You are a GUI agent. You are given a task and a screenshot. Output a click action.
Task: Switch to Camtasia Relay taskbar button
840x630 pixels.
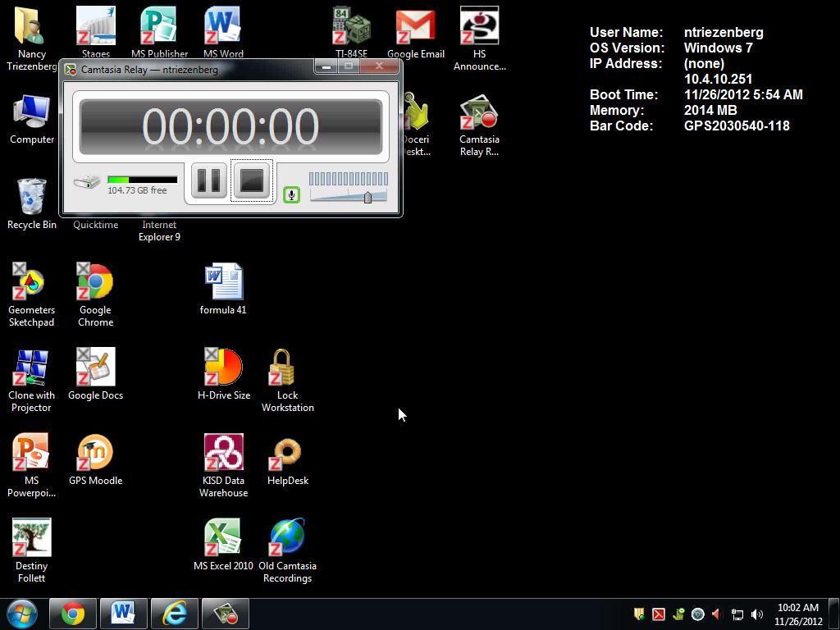[226, 614]
